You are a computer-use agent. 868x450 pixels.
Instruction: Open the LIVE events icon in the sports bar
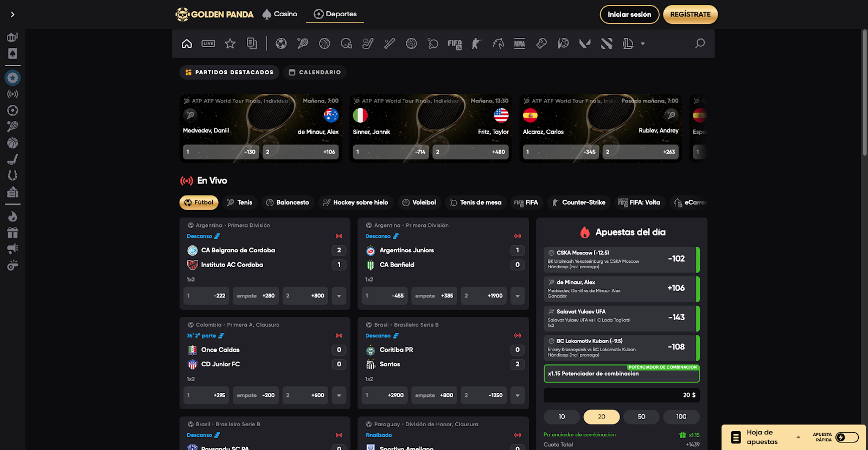point(208,43)
